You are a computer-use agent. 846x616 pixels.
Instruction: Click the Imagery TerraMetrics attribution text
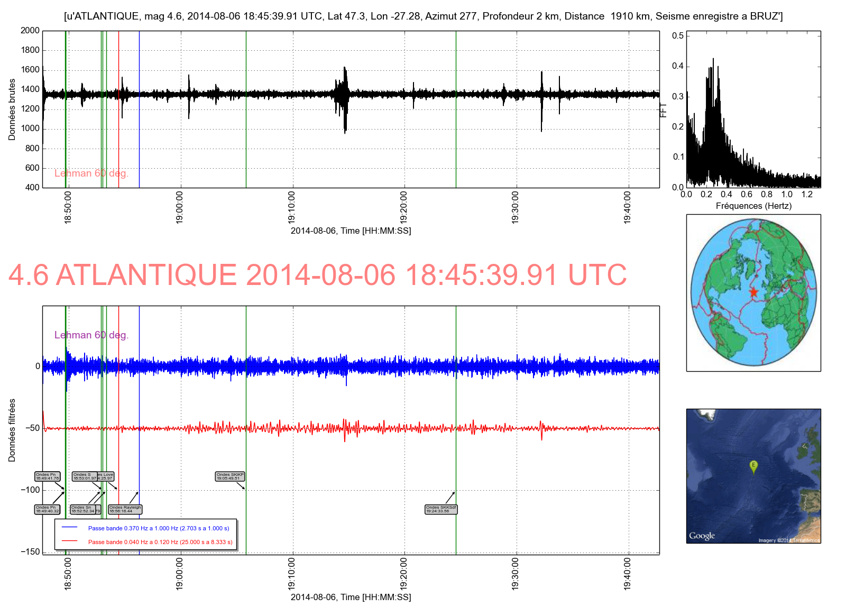pos(788,540)
